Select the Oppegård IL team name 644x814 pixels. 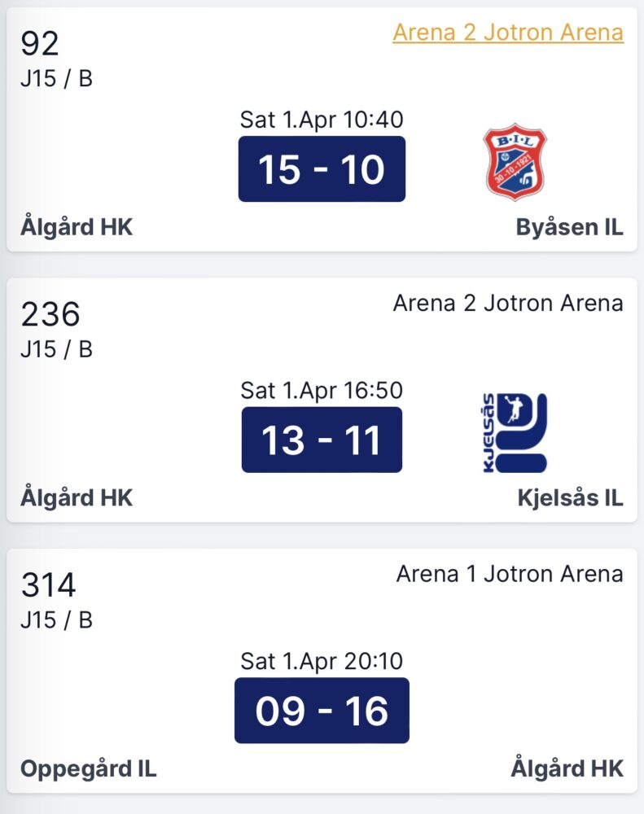pyautogui.click(x=88, y=769)
